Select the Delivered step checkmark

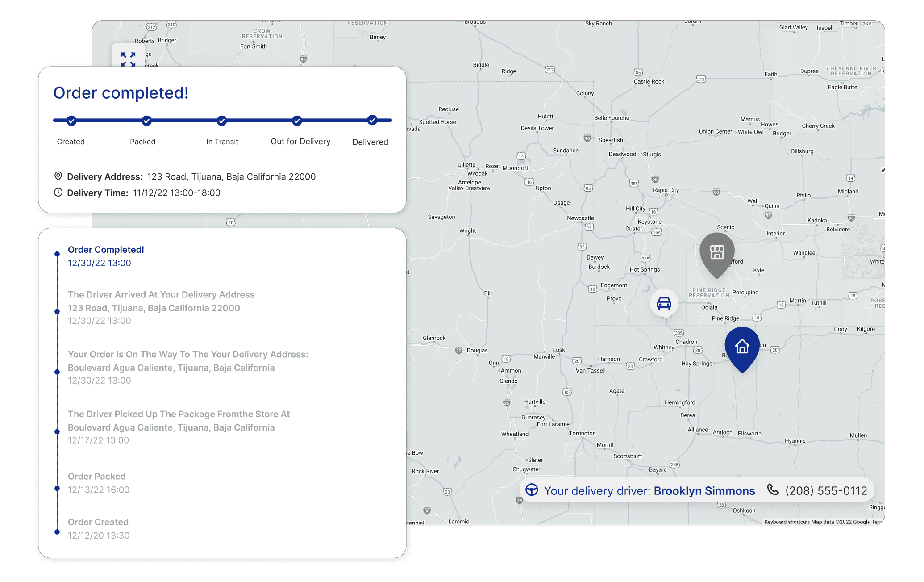(x=372, y=120)
